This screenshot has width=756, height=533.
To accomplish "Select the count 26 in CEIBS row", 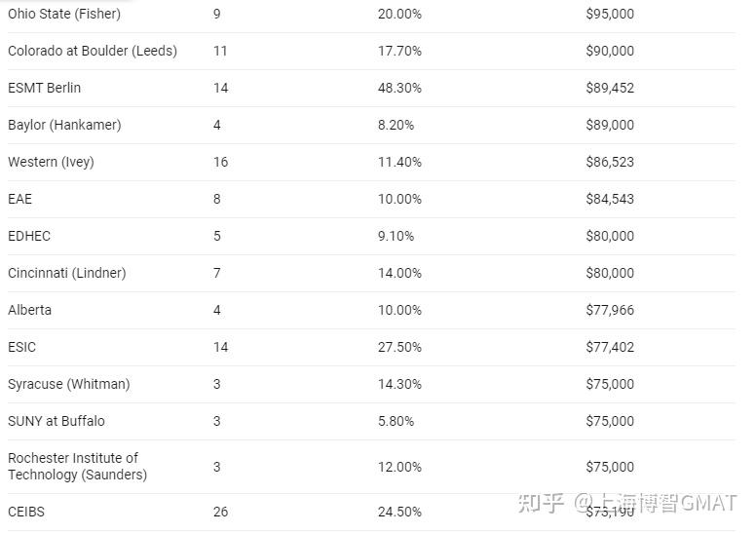I will click(x=221, y=512).
